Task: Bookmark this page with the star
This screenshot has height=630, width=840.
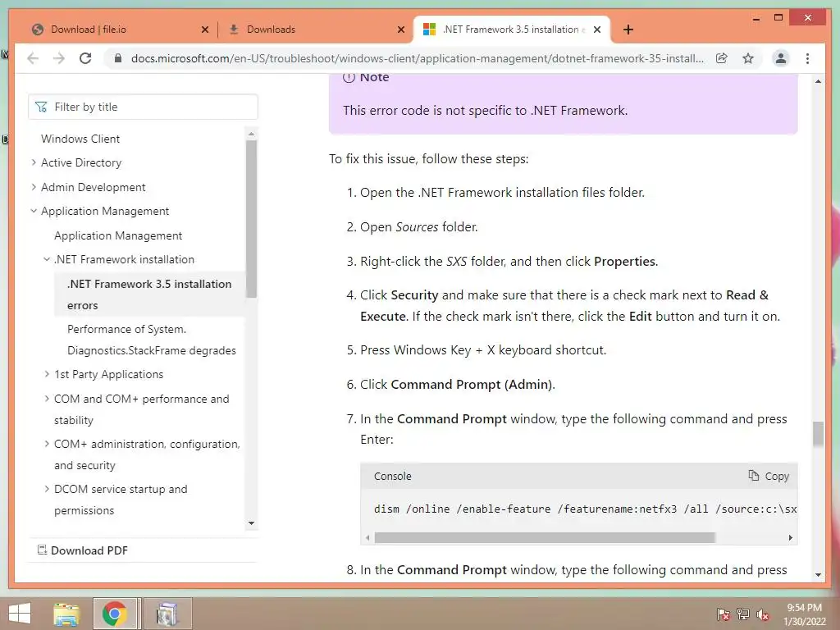Action: point(748,58)
